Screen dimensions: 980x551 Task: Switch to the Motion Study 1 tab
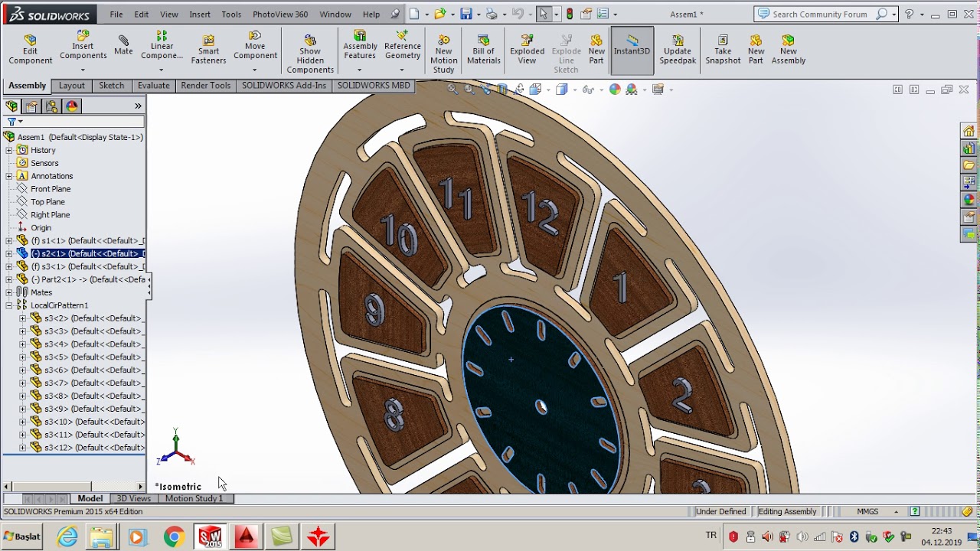point(194,498)
